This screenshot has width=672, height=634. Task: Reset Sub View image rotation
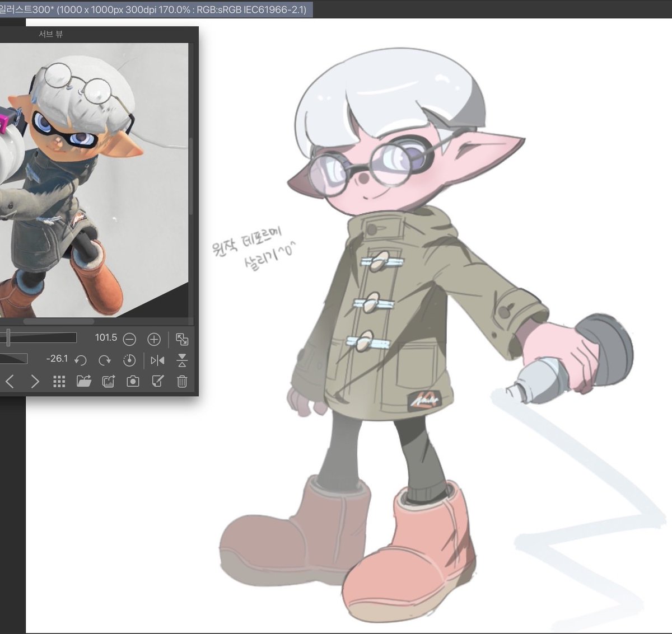(129, 360)
